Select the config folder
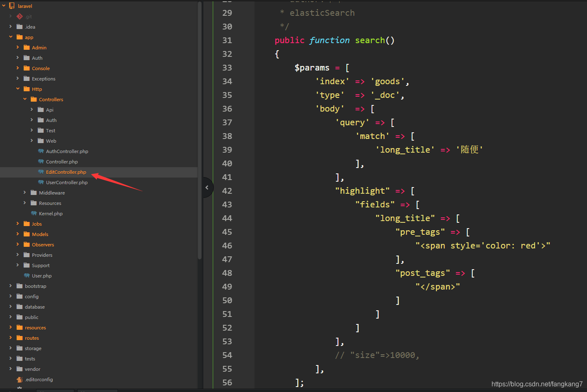Viewport: 587px width, 392px height. click(x=32, y=297)
